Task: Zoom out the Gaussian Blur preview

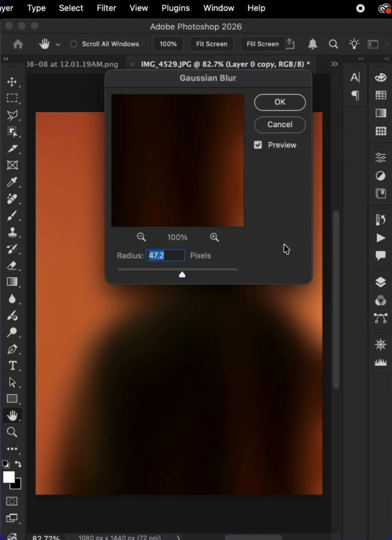Action: (x=141, y=237)
